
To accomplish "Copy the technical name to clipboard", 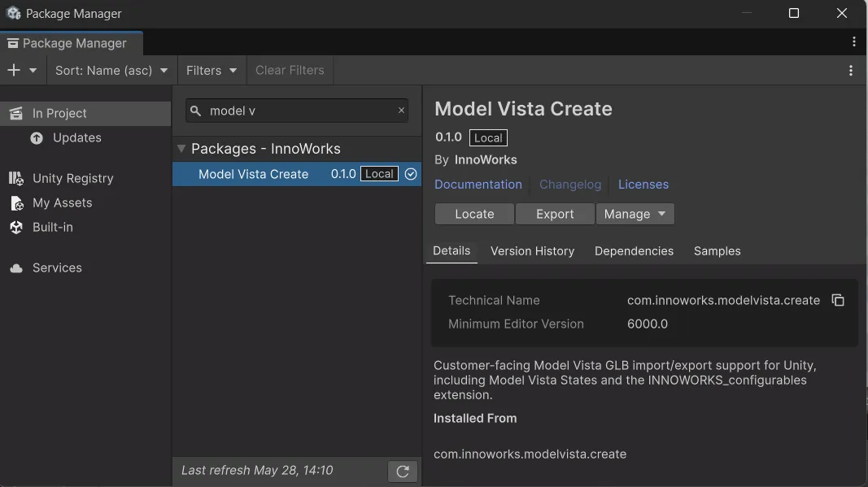I will [x=838, y=300].
